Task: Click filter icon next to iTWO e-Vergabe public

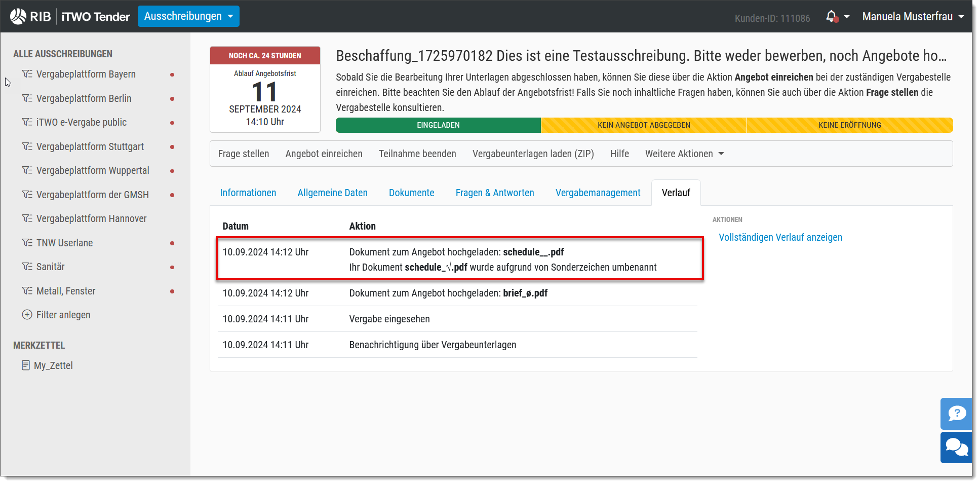Action: pyautogui.click(x=27, y=122)
